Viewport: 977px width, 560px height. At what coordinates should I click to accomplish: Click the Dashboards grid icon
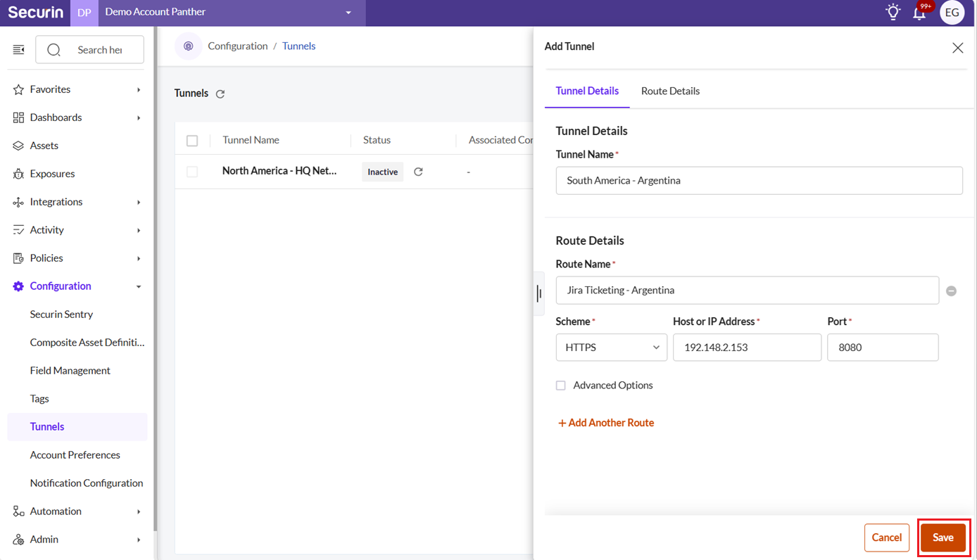[x=18, y=117]
